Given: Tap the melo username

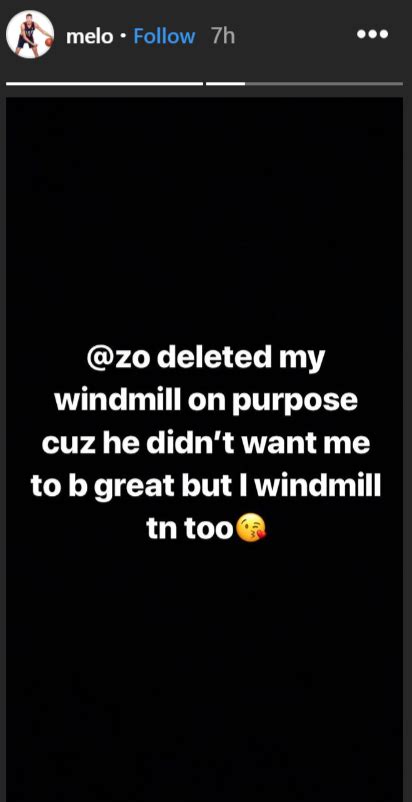Looking at the screenshot, I should point(88,36).
